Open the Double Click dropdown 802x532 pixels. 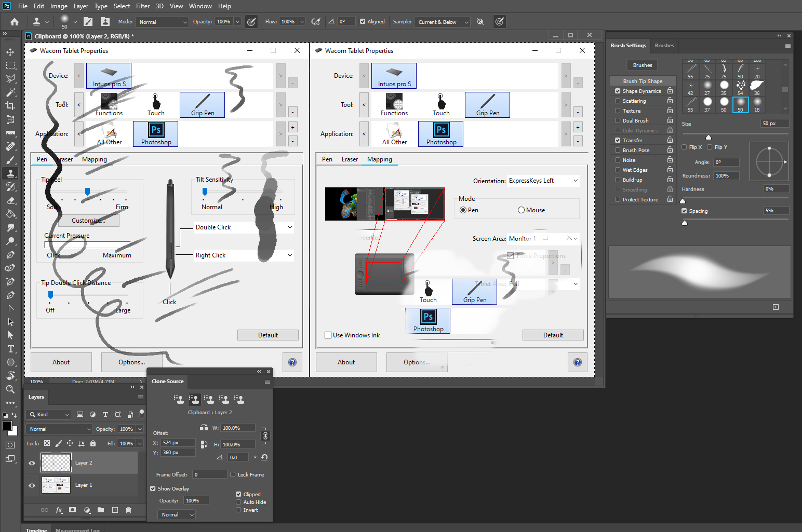pyautogui.click(x=289, y=227)
